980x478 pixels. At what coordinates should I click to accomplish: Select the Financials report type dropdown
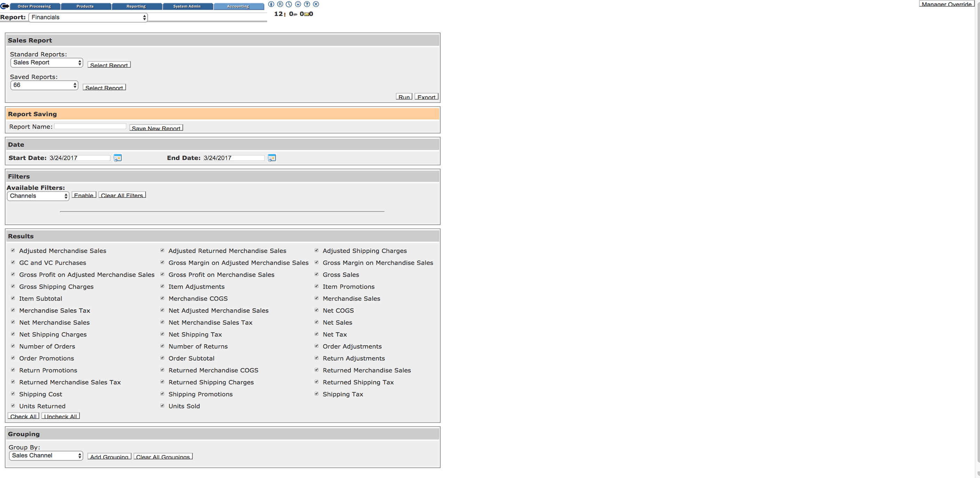tap(88, 17)
